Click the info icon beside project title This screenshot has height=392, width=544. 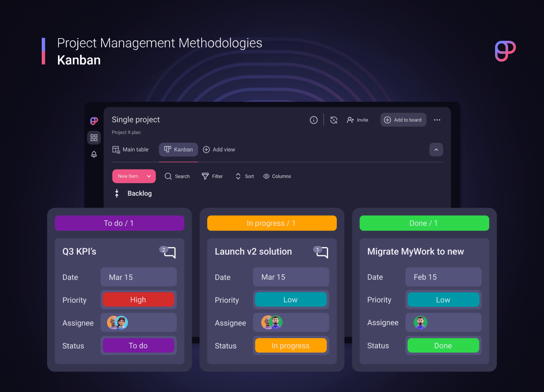[314, 120]
